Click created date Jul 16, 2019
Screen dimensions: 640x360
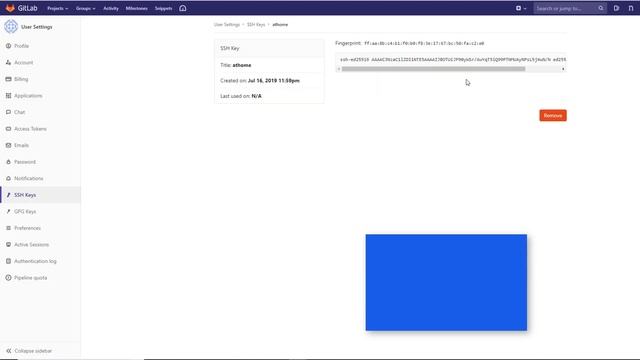coord(273,81)
